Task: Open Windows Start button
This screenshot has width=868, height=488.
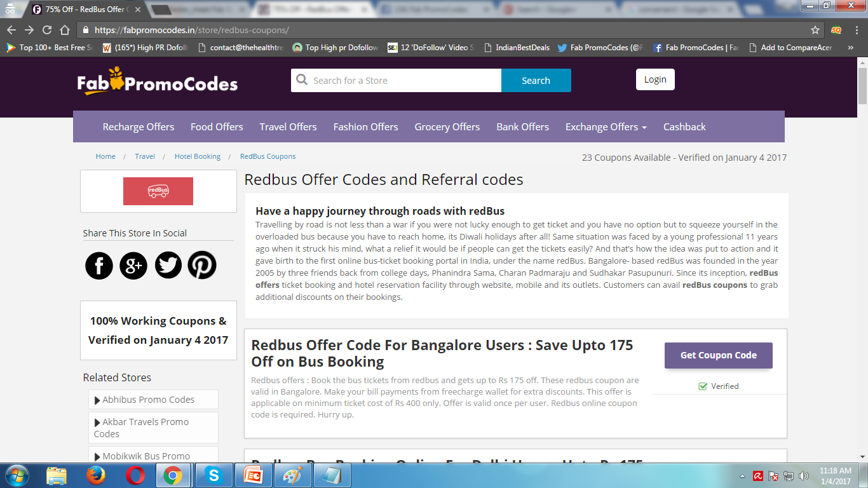Action: (x=17, y=475)
